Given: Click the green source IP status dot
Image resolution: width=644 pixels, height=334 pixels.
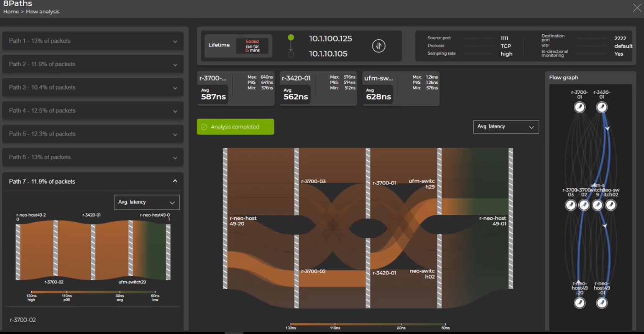Looking at the screenshot, I should [x=291, y=38].
